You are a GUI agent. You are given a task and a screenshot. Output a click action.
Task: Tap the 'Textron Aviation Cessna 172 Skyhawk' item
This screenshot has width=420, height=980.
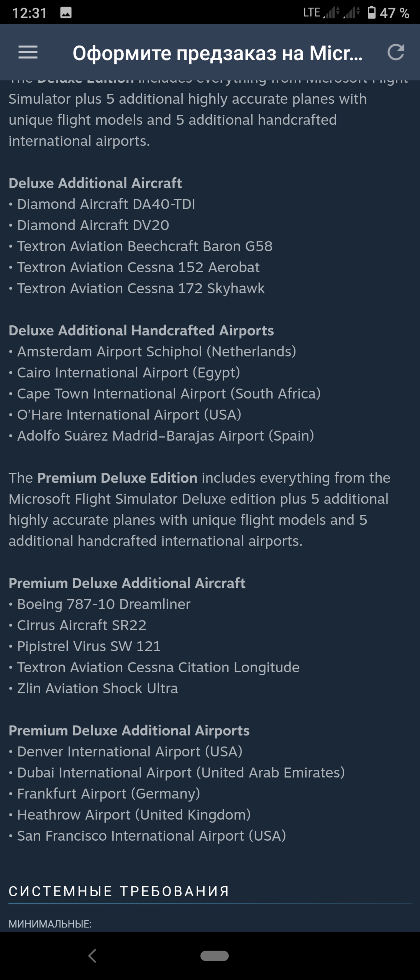pyautogui.click(x=141, y=288)
